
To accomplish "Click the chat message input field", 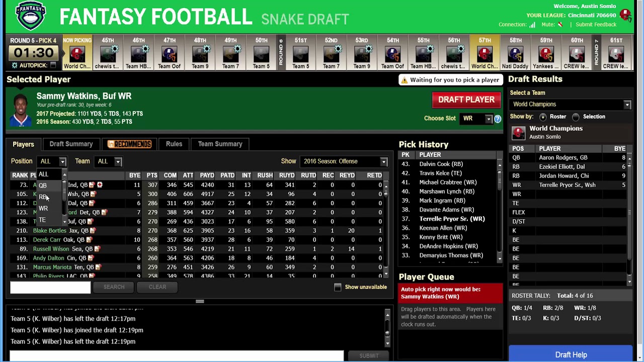I will click(x=176, y=356).
